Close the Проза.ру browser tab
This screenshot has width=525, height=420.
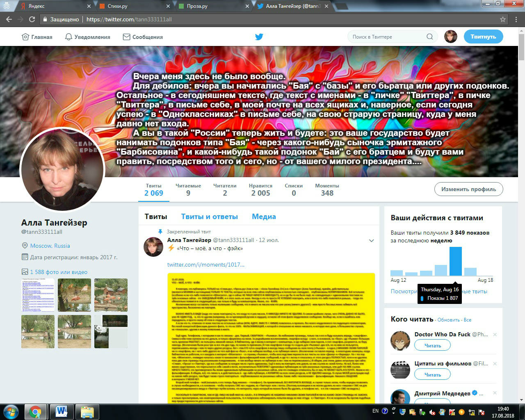click(247, 6)
